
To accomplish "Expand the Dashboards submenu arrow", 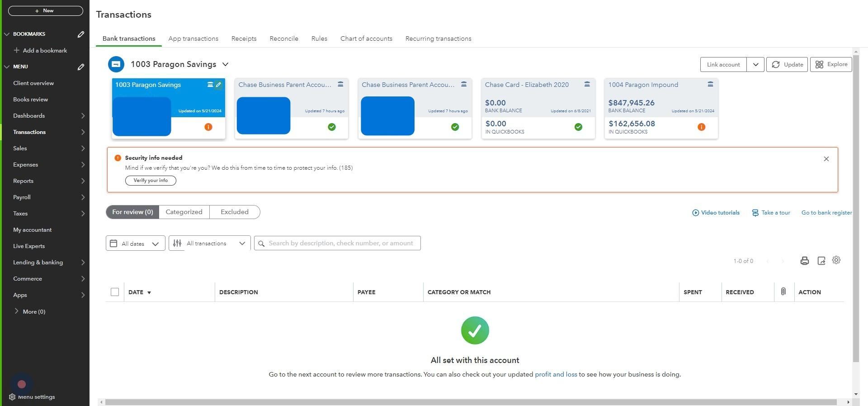I will point(83,116).
